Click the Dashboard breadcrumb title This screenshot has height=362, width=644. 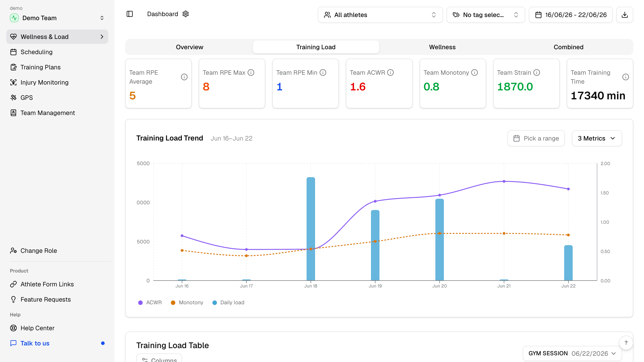163,14
